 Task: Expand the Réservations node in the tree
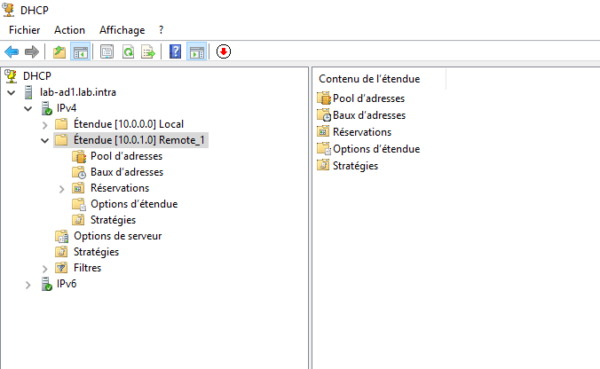[62, 189]
